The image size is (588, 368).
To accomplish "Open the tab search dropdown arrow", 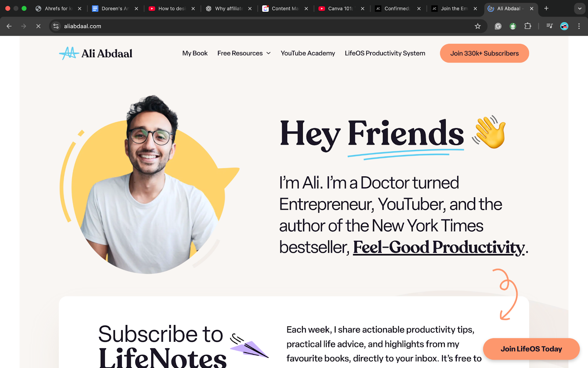I will tap(580, 8).
